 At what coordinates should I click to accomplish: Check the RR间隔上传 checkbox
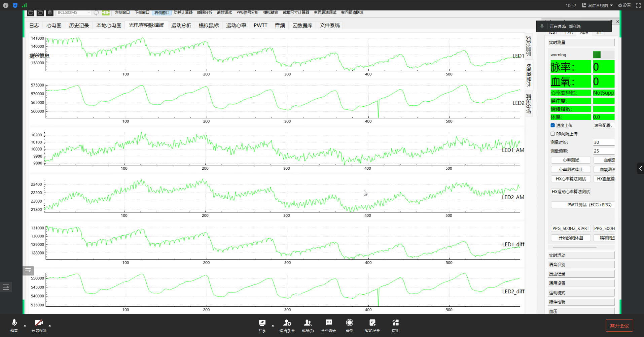552,134
